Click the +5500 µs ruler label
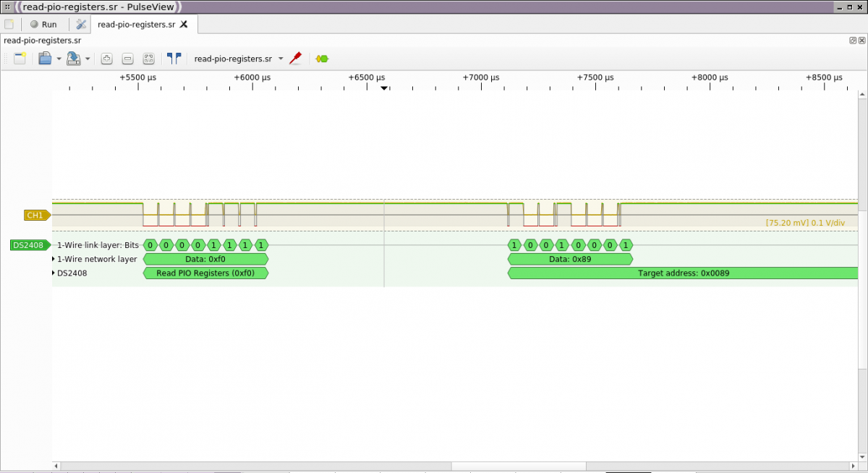Screen dimensions: 868x473 coord(138,77)
